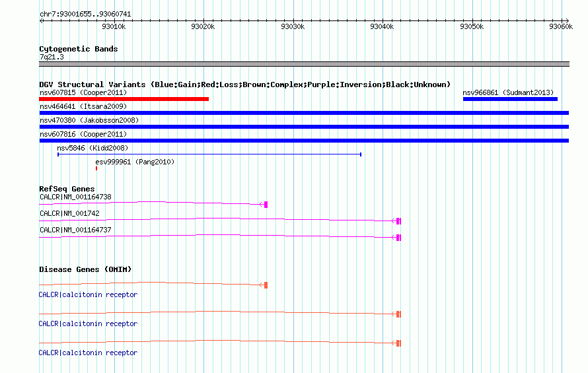Click the 7q21.3 band label

point(52,57)
